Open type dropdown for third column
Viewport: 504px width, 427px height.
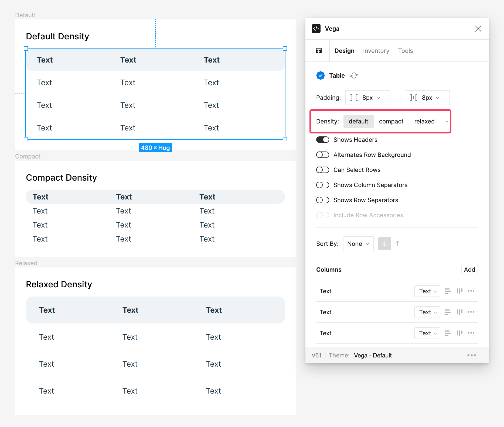[x=427, y=333]
